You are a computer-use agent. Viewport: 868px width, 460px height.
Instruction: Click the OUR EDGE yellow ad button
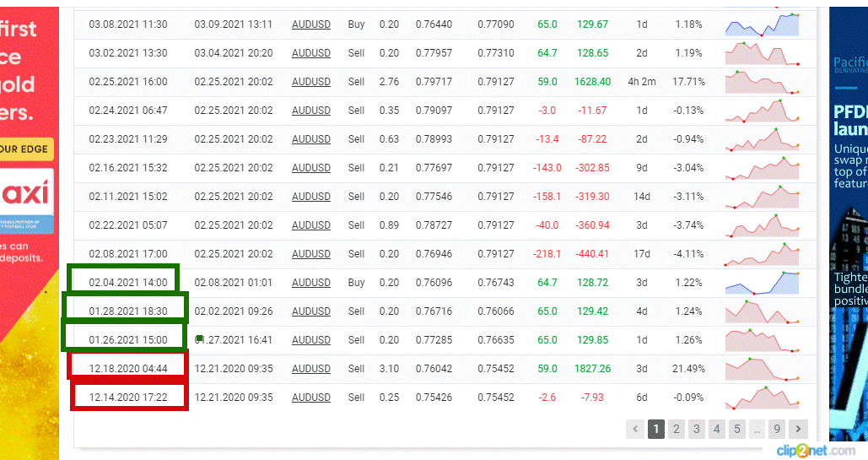26,149
